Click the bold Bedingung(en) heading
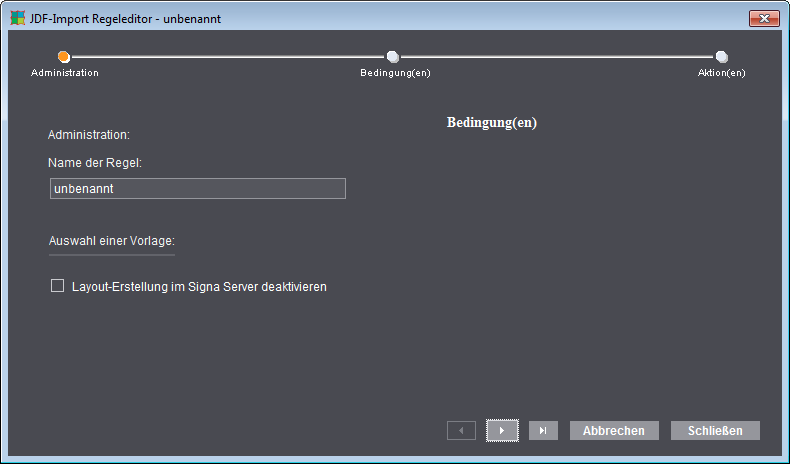 [491, 123]
